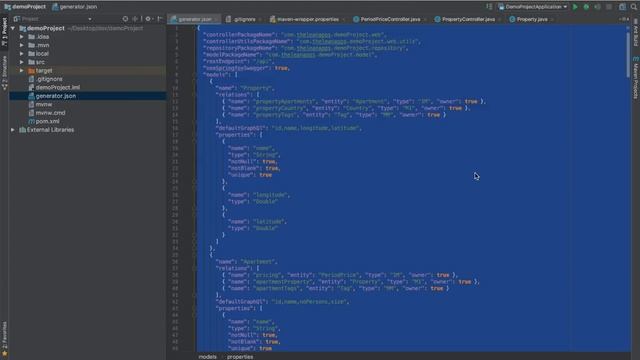Open recent tabs list at editor tab bar end

pyautogui.click(x=624, y=19)
